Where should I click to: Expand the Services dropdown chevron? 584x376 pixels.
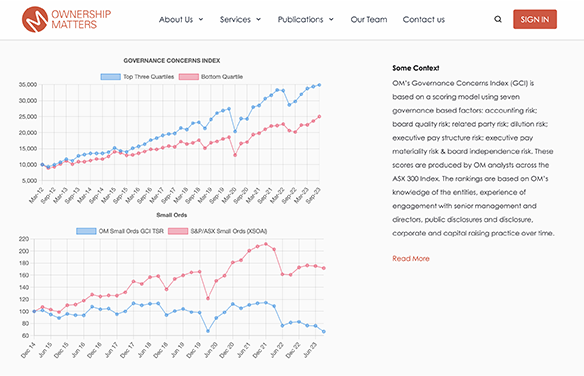pyautogui.click(x=258, y=19)
